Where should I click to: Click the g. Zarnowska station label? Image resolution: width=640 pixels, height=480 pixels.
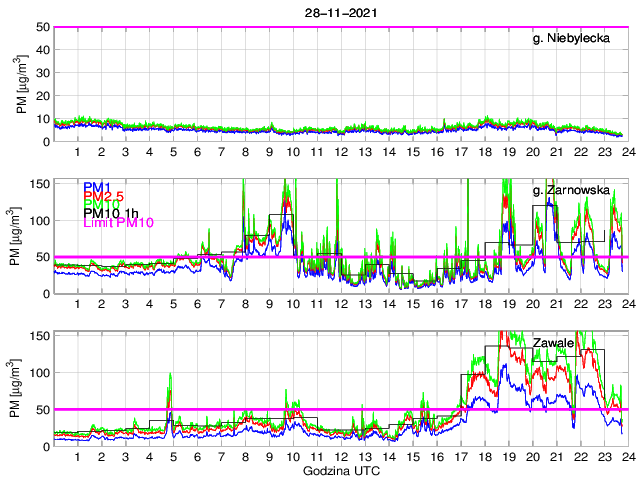[x=571, y=190]
